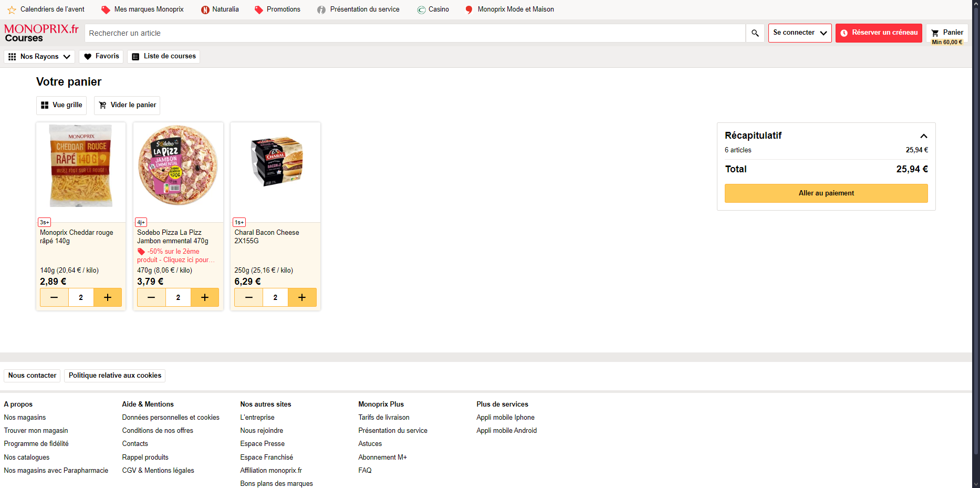Open FAQ link

pos(365,471)
